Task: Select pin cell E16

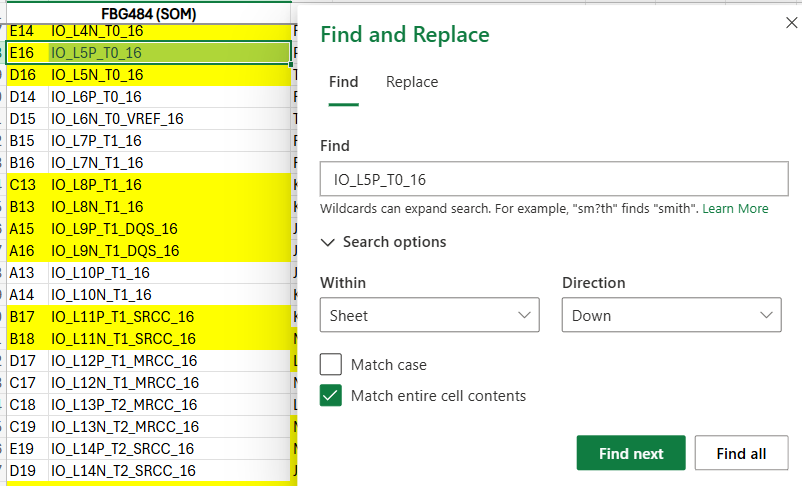Action: click(x=27, y=53)
